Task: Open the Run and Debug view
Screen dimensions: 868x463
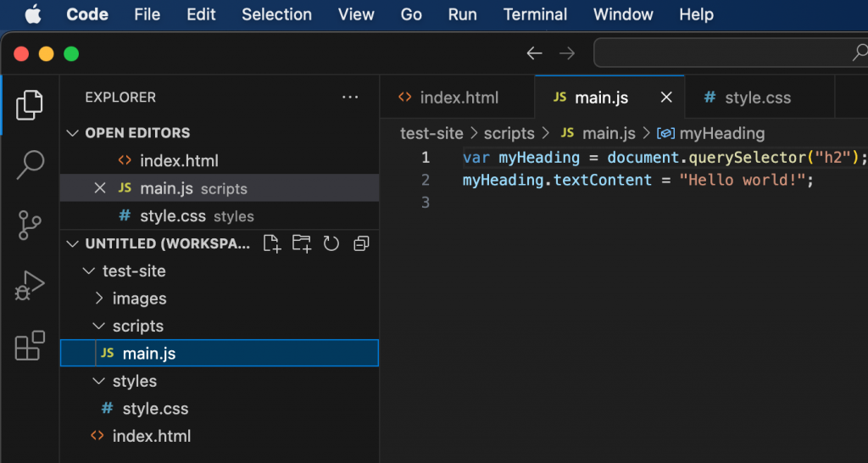Action: click(30, 286)
